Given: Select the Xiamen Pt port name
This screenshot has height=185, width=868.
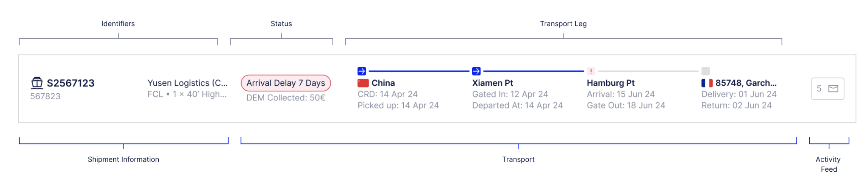Looking at the screenshot, I should tap(492, 83).
